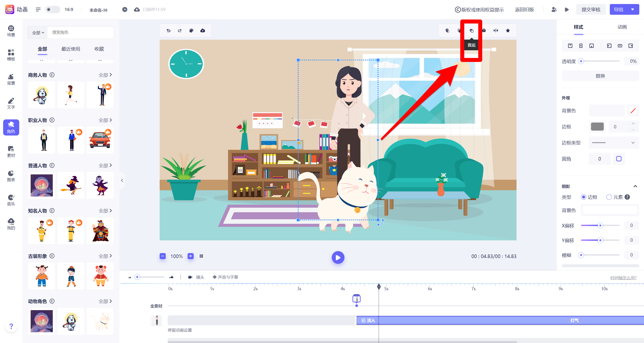Open the 导出 export dropdown arrow
The width and height of the screenshot is (644, 343).
633,9
